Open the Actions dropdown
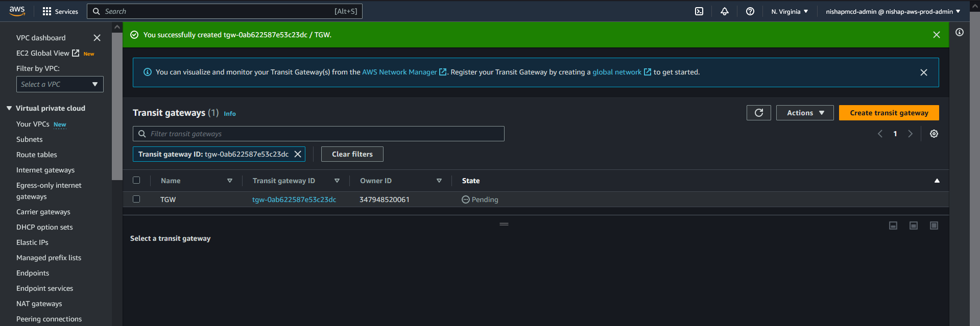Viewport: 980px width, 326px height. (804, 113)
